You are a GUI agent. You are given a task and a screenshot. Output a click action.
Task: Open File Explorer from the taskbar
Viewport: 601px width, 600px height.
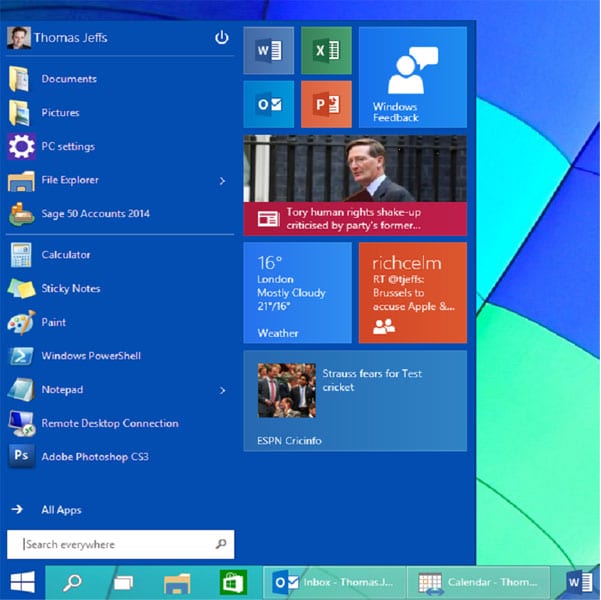tap(177, 583)
